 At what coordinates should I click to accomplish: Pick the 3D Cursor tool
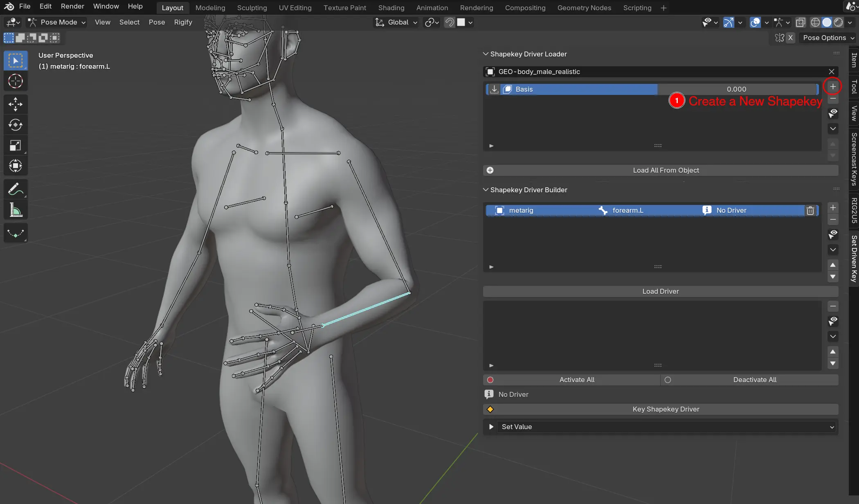16,81
